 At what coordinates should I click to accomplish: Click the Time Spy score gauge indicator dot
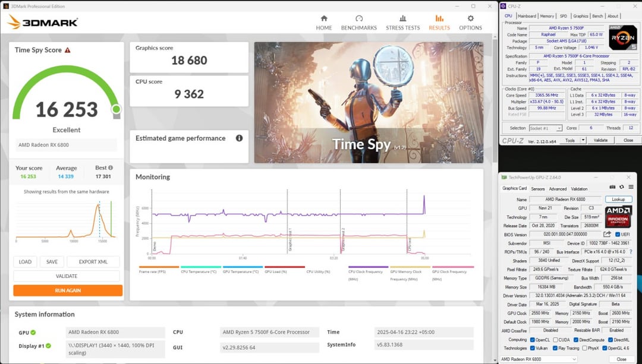point(117,109)
